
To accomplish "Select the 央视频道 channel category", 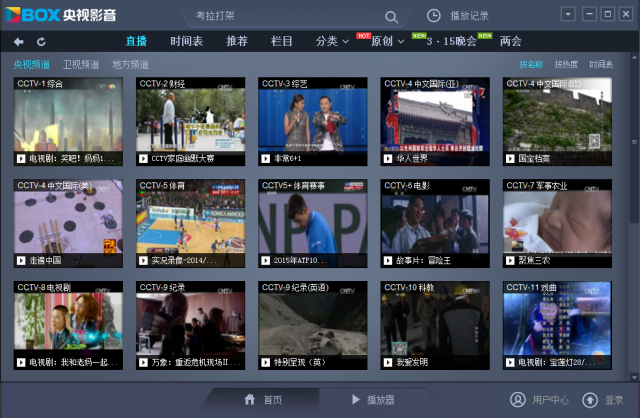I will (x=31, y=64).
